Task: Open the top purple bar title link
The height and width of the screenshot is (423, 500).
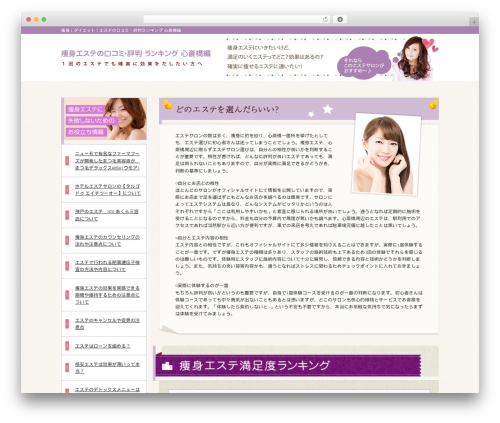Action: click(121, 30)
